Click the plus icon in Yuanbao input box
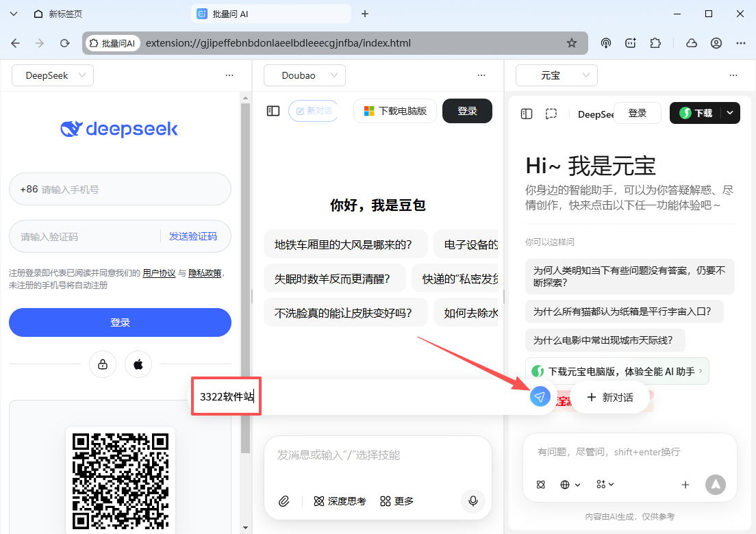Viewport: 756px width, 534px height. (685, 485)
